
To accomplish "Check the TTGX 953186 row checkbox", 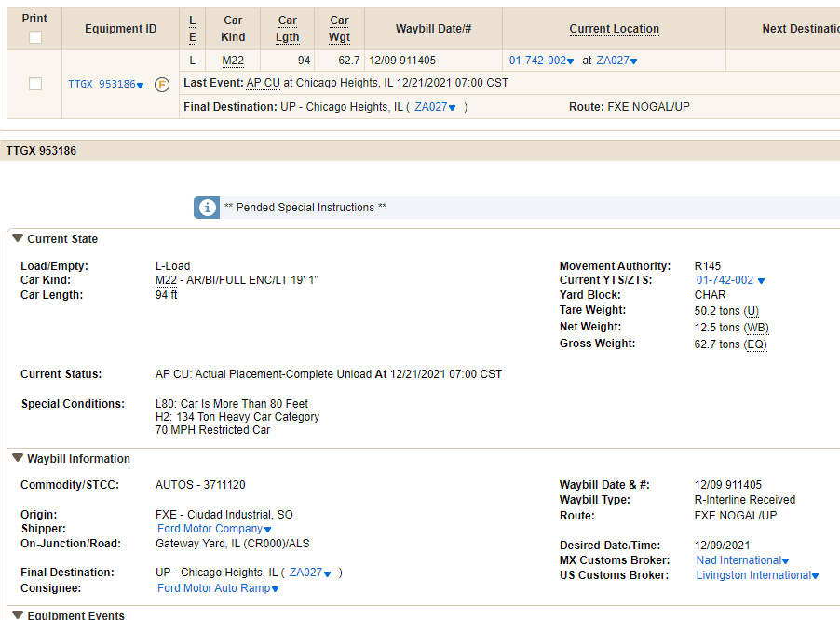I will 35,84.
